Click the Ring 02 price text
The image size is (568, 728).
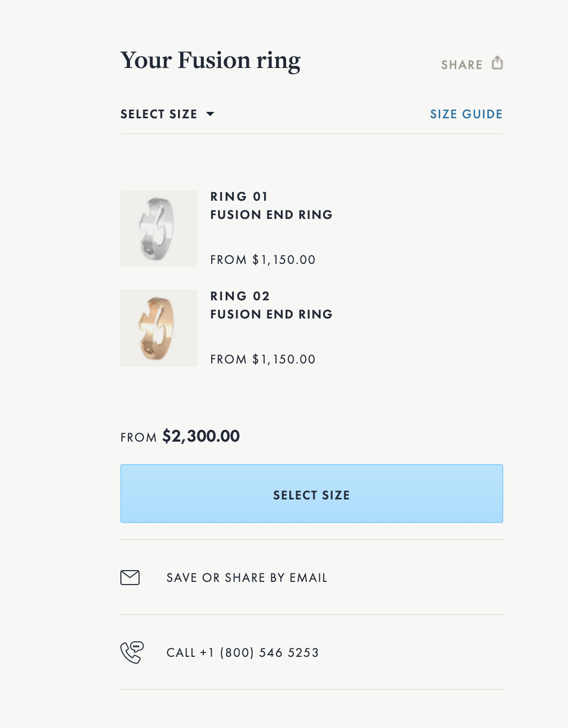point(263,359)
